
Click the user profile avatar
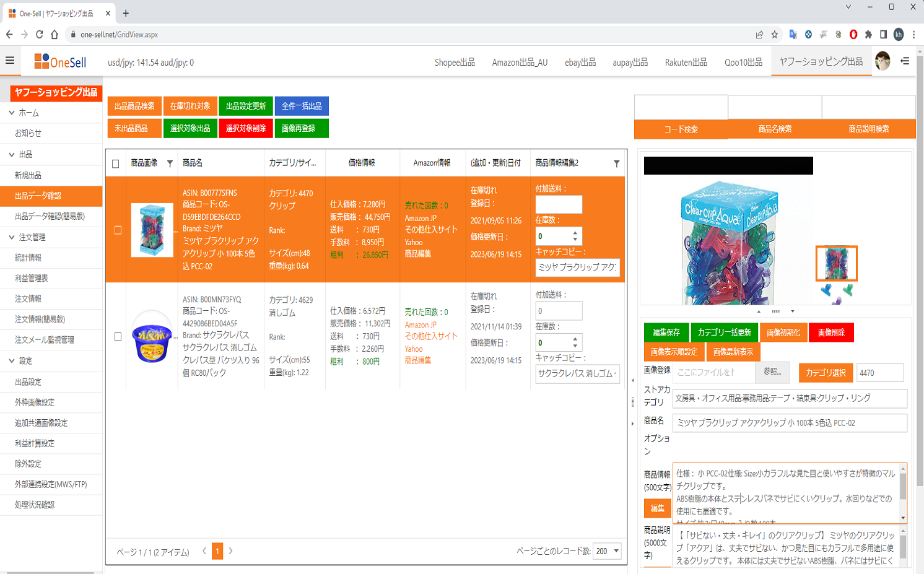882,61
